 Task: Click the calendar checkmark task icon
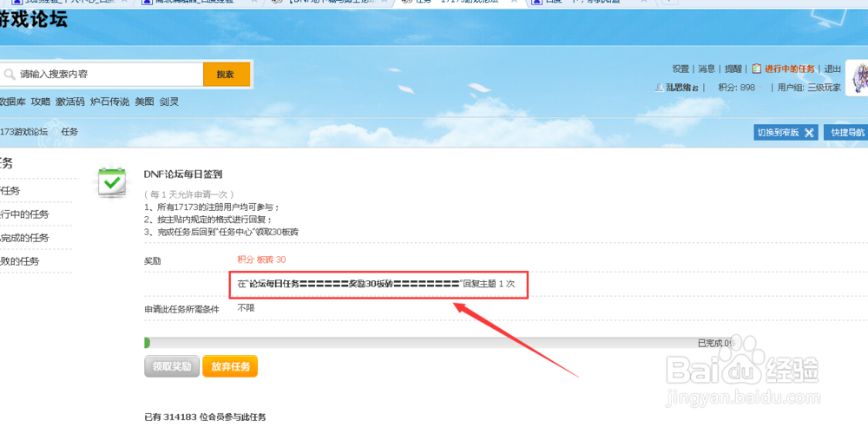pyautogui.click(x=112, y=183)
